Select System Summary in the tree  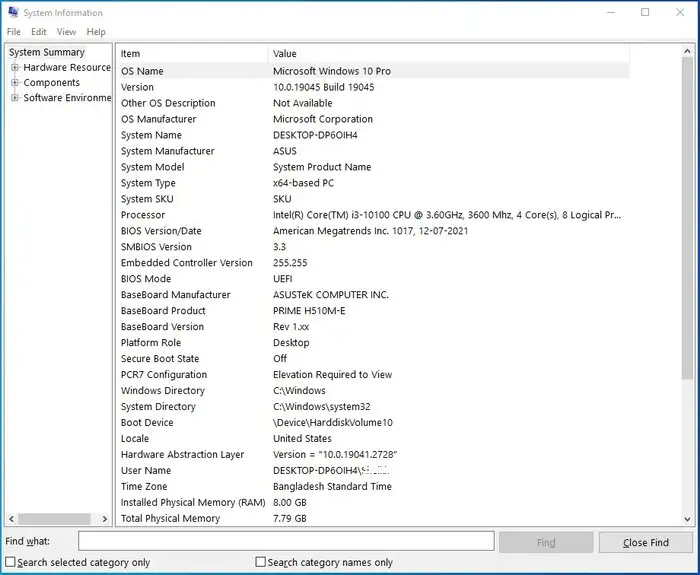coord(47,52)
